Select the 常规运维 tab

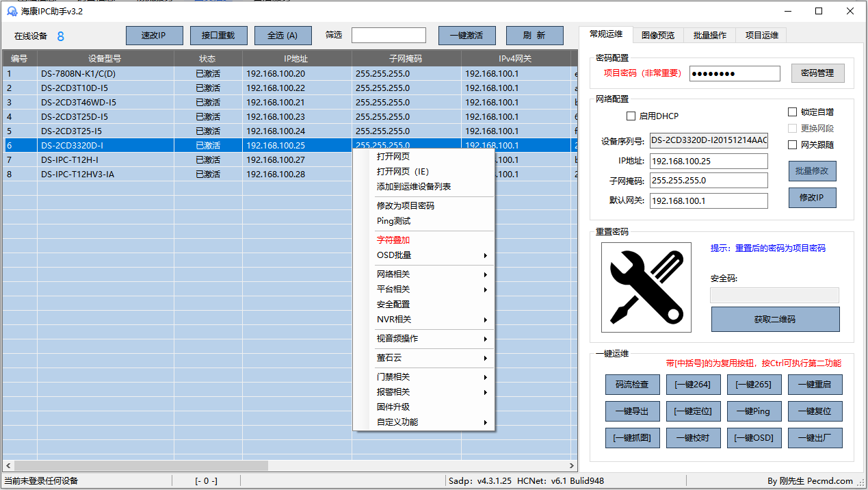pyautogui.click(x=606, y=34)
